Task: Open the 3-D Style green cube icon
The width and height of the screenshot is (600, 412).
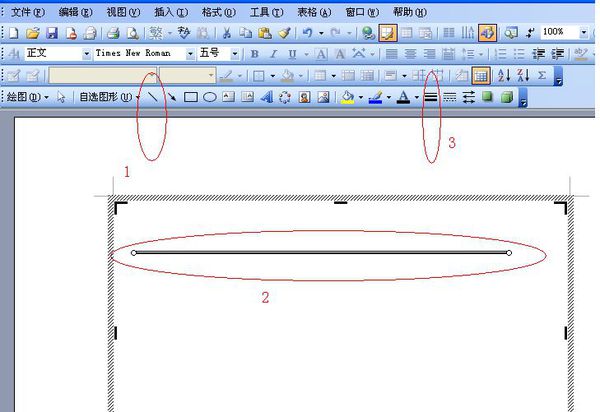Action: (507, 97)
